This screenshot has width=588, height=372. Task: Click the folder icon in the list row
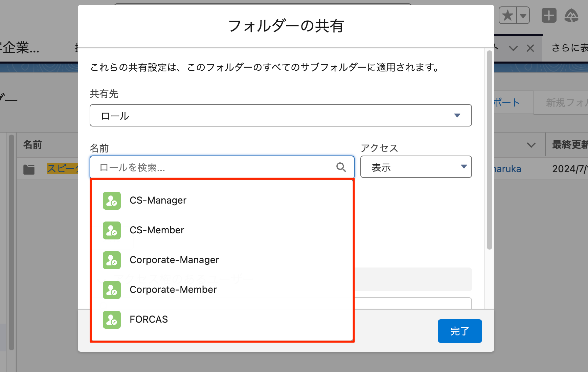(x=29, y=169)
